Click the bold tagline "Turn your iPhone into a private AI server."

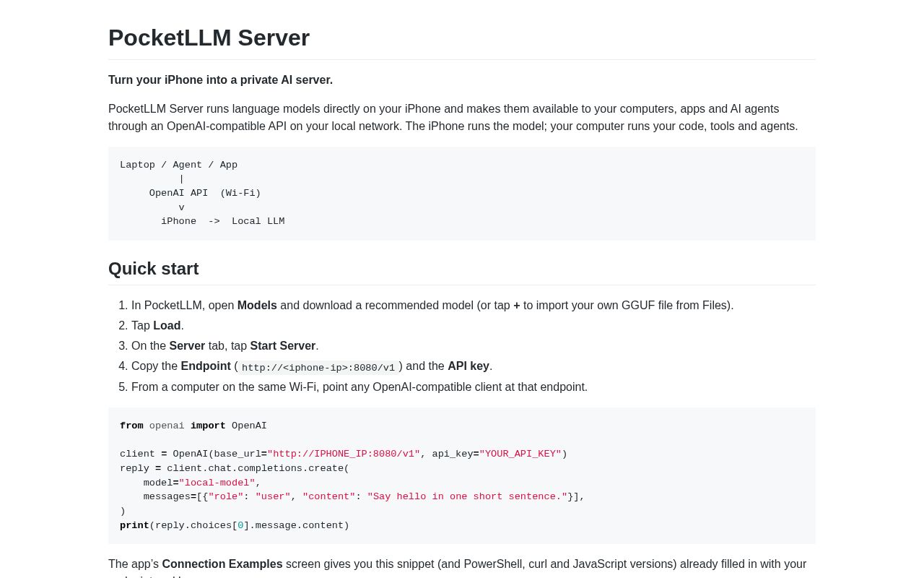click(220, 80)
